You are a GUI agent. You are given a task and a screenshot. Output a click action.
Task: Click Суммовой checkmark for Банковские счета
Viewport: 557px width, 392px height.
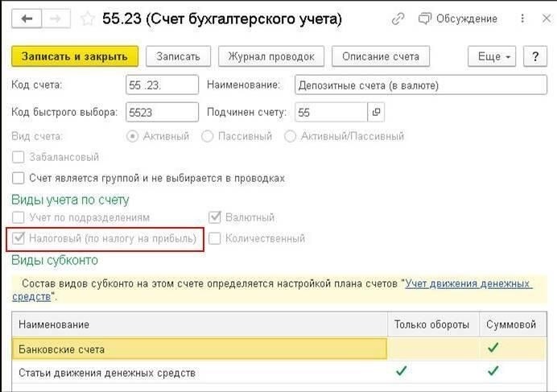493,347
